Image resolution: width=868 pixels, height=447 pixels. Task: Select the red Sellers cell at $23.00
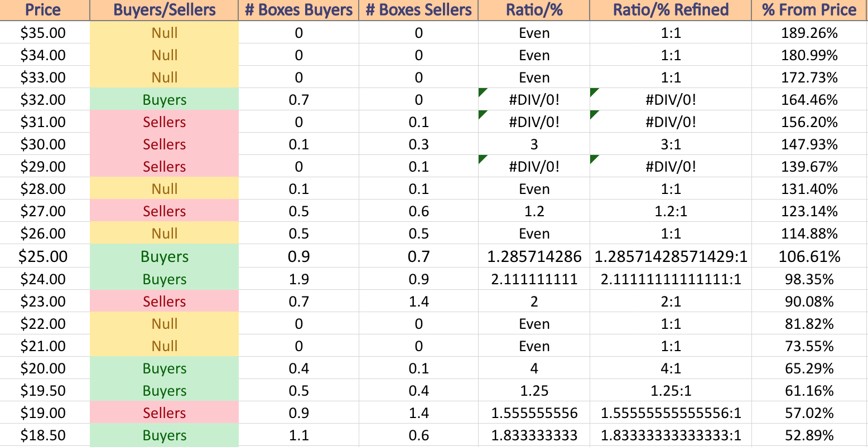tap(164, 301)
